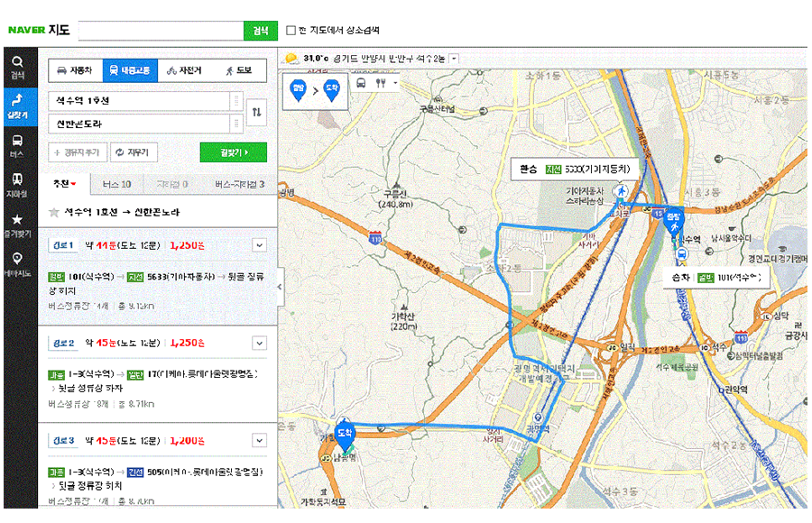Toggle the search-within-current-map checkbox
812x523 pixels.
pyautogui.click(x=291, y=31)
